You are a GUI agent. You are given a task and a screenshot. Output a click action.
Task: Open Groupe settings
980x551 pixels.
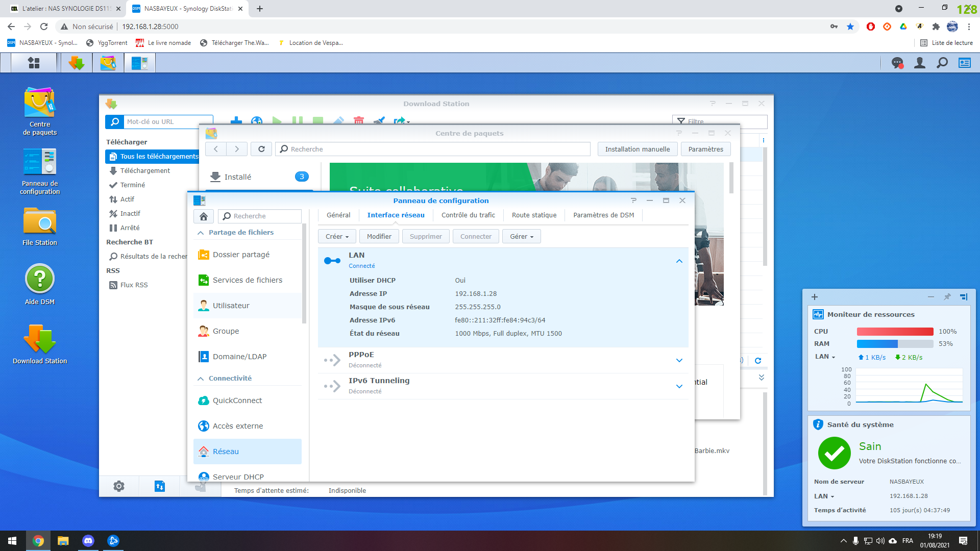(248, 331)
